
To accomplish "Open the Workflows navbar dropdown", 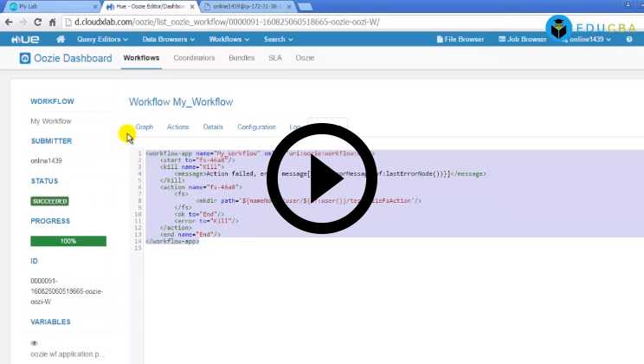I will pos(229,39).
